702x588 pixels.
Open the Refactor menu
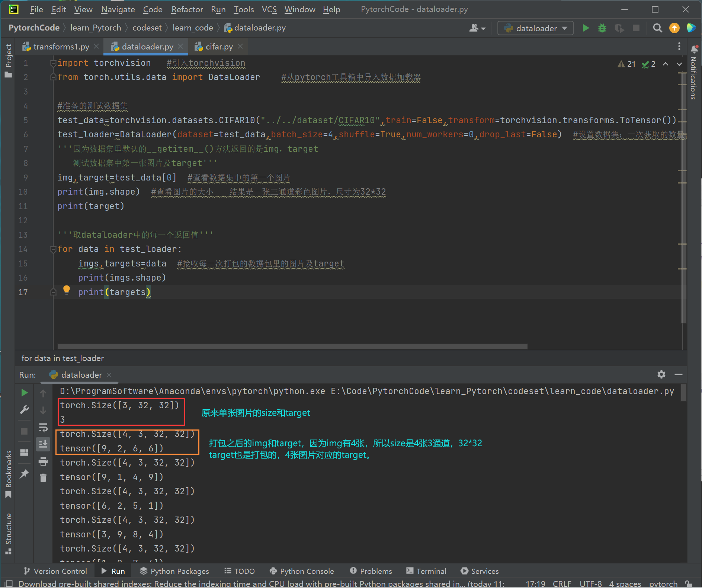point(187,9)
